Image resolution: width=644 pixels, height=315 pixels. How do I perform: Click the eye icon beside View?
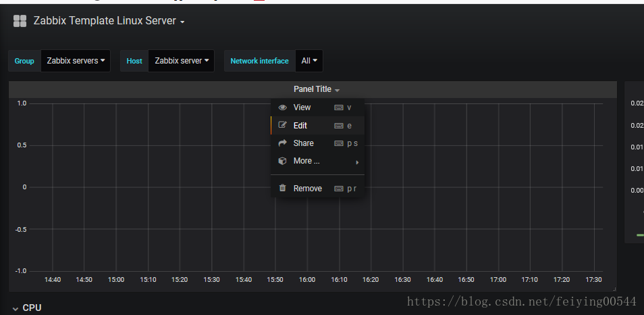pos(283,107)
